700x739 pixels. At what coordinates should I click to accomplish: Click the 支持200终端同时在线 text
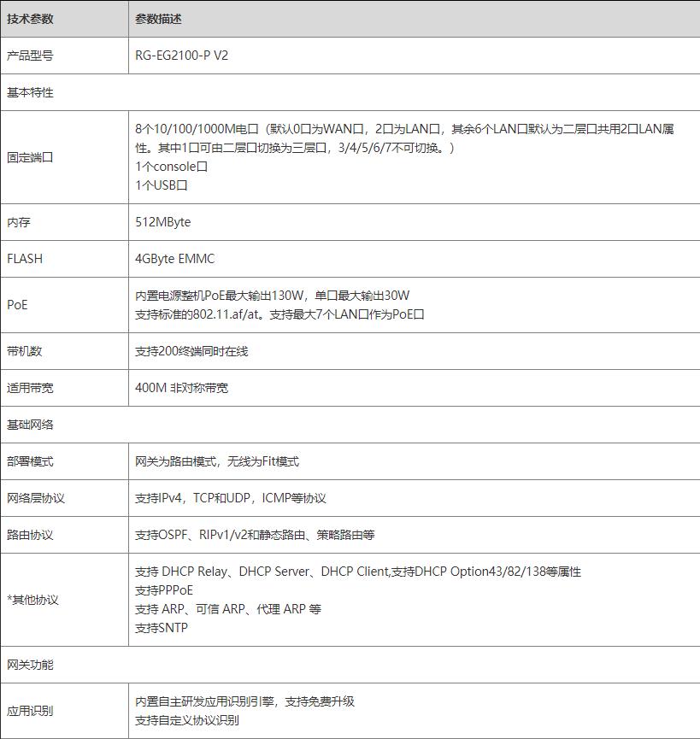[191, 351]
